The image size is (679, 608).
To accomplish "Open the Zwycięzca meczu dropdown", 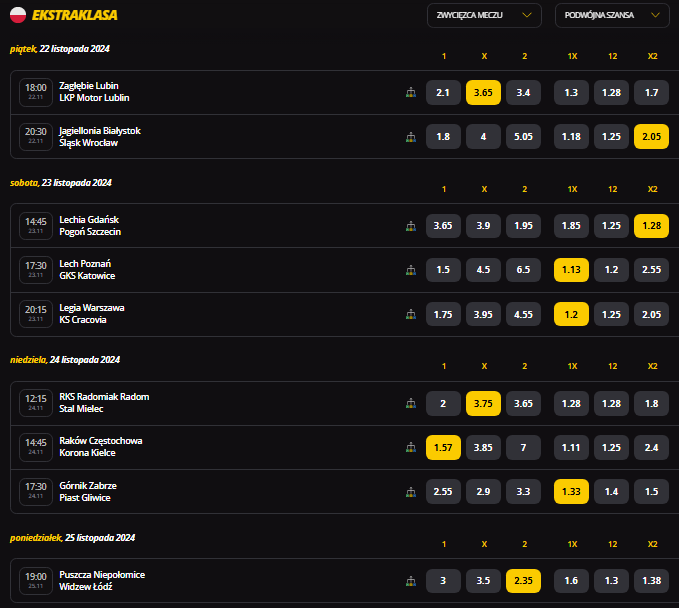I will 484,15.
